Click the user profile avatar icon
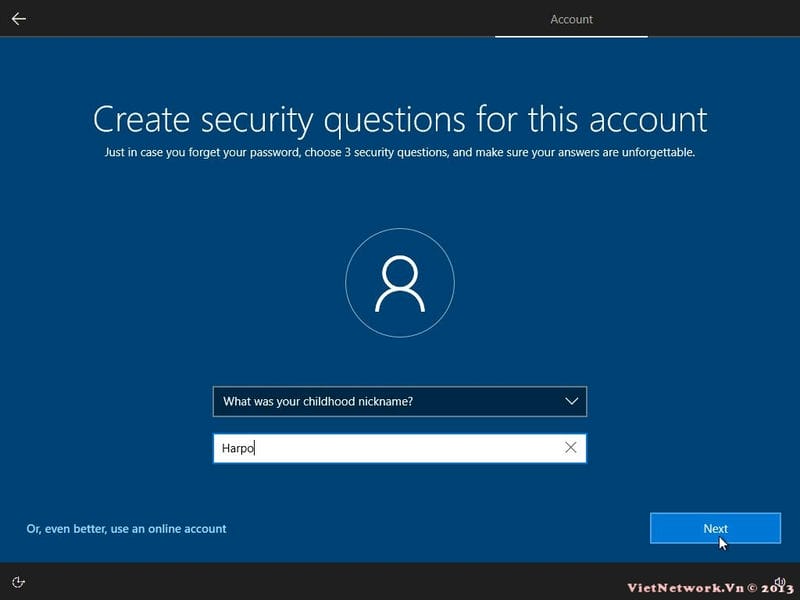Screen dimensions: 800x600 click(399, 285)
